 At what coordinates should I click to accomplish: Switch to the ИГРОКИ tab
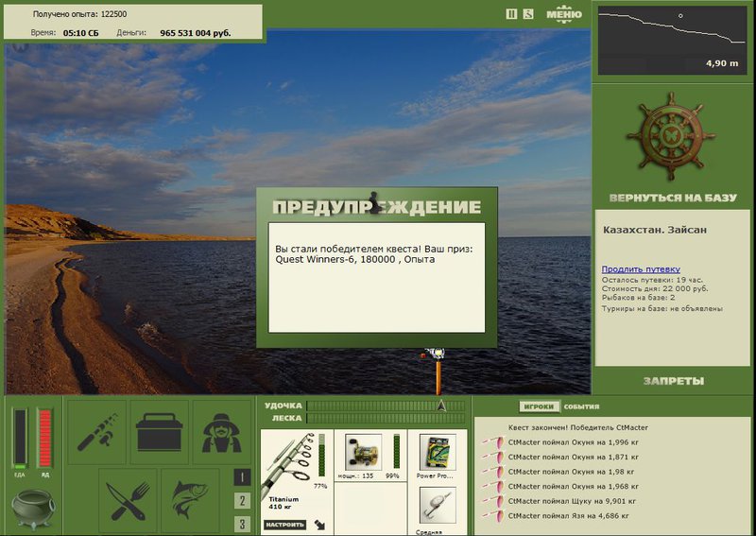pyautogui.click(x=539, y=406)
